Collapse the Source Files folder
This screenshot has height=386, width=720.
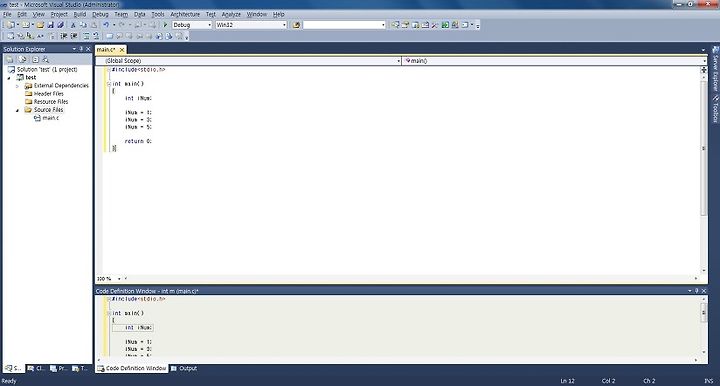[x=17, y=110]
